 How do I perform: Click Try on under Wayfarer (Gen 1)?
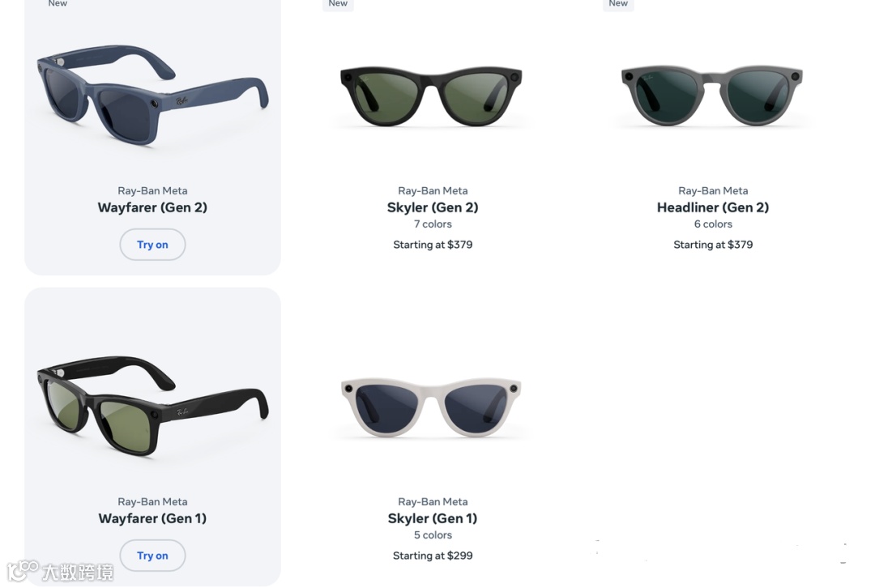tap(152, 555)
